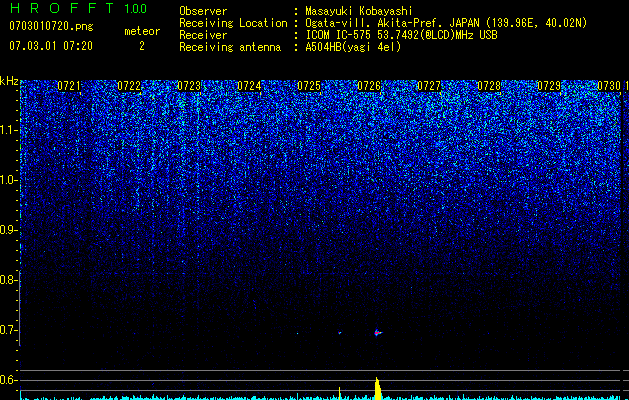Click the large meteor echo after 0726
629x400 pixels.
(x=378, y=333)
